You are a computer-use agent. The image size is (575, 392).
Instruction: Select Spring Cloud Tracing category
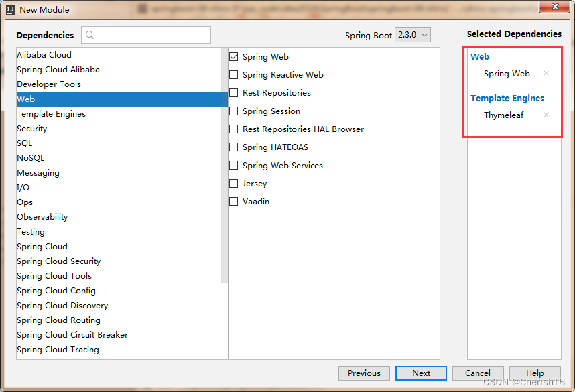click(119, 350)
